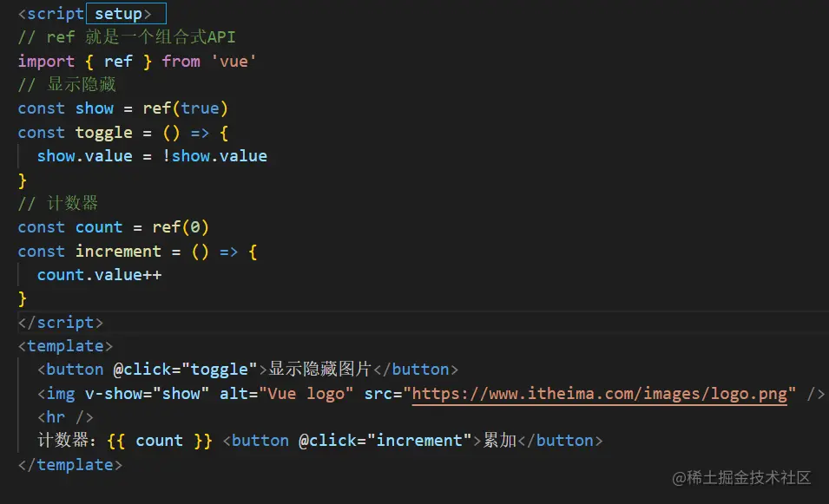
Task: Click the label text '计数器:' in template
Action: tap(67, 441)
